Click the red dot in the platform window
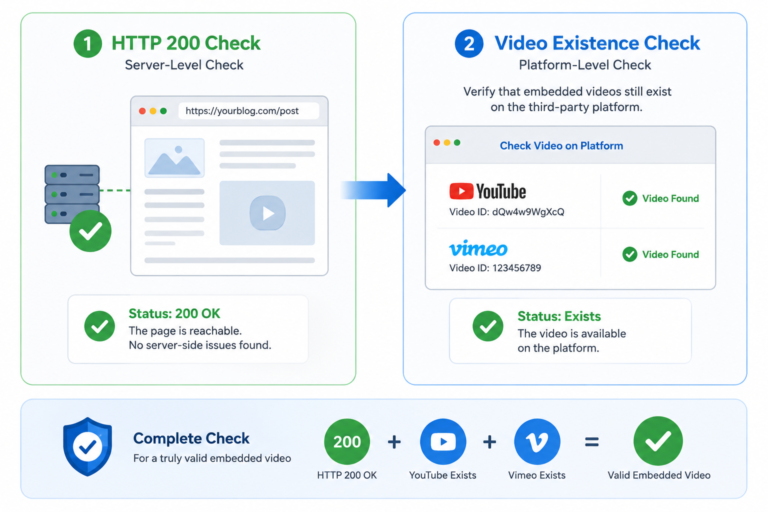The height and width of the screenshot is (512, 768). (x=436, y=143)
